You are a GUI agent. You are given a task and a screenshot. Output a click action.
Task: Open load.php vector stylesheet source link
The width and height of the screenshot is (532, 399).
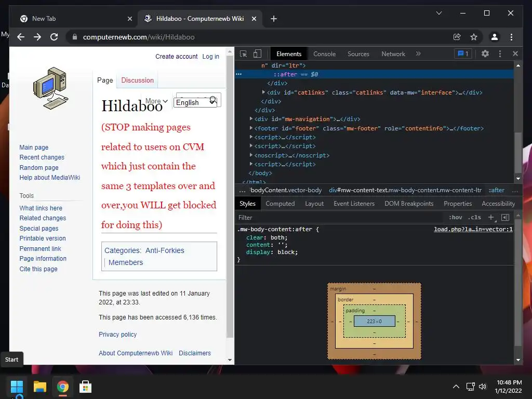pos(473,229)
